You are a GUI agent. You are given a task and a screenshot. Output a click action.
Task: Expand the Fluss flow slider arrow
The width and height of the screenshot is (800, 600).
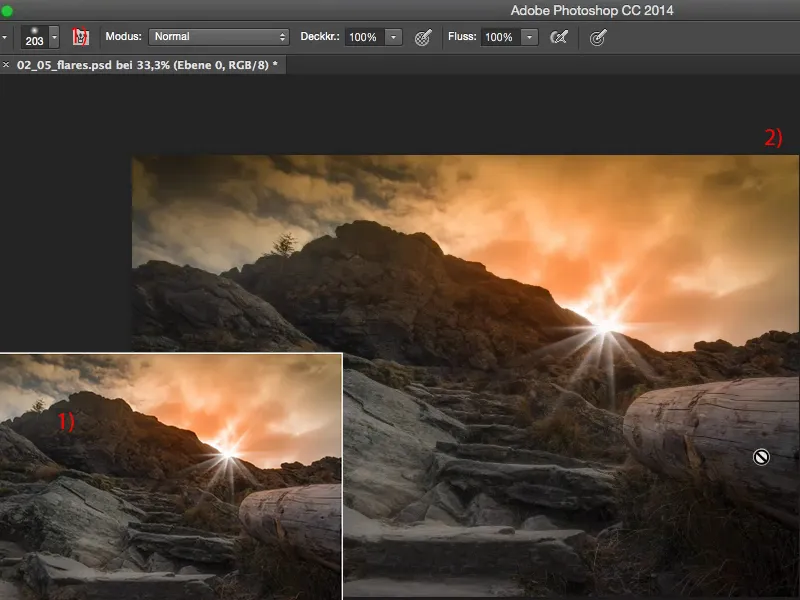click(529, 37)
